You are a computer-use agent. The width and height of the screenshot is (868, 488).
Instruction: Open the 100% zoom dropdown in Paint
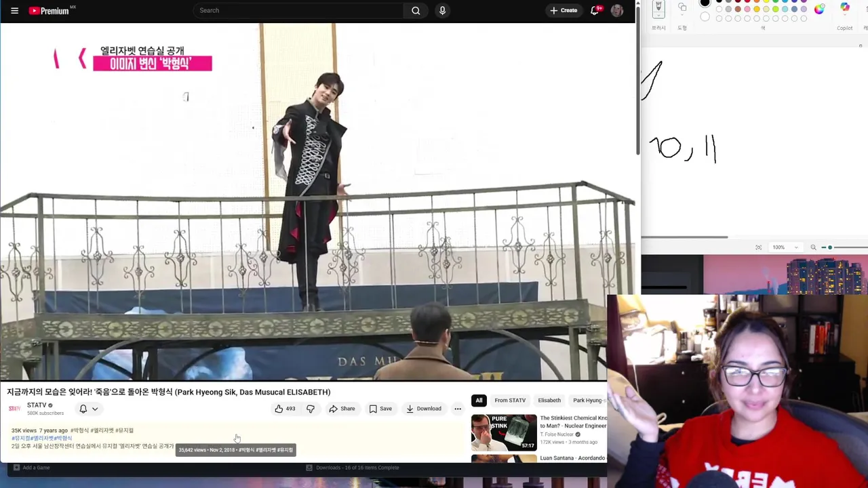(785, 247)
